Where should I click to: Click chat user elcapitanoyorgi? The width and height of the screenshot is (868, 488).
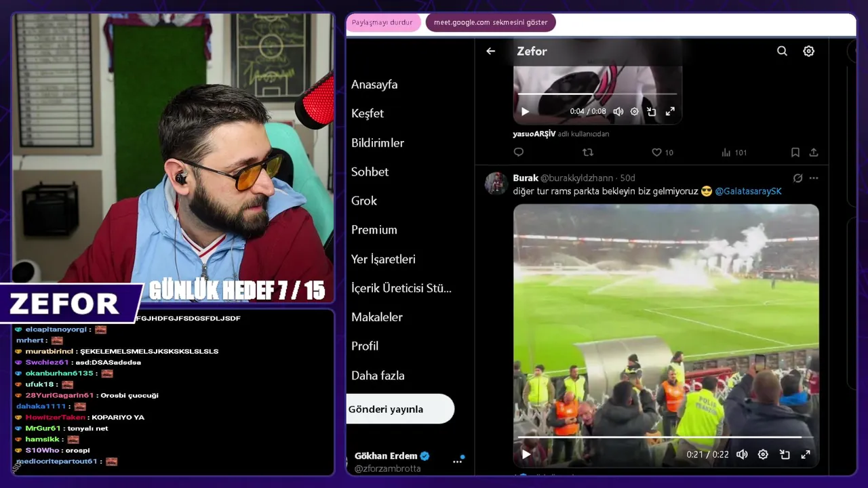(x=56, y=329)
